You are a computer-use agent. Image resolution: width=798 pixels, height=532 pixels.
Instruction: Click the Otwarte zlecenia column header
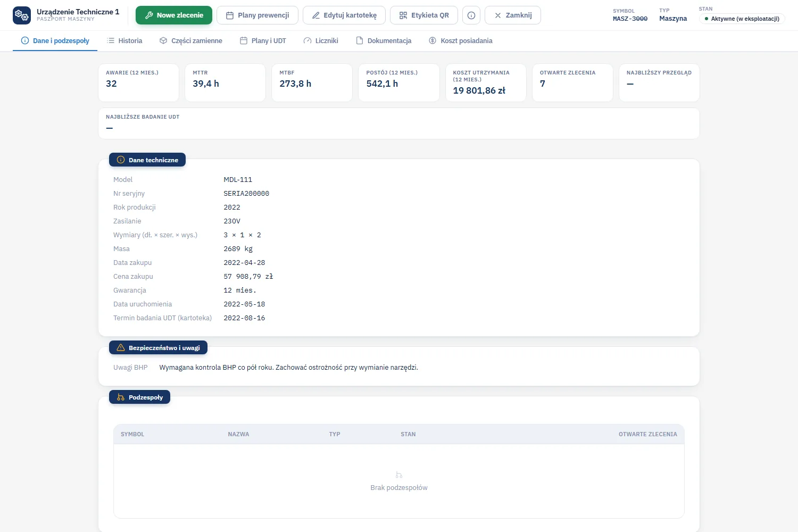648,434
